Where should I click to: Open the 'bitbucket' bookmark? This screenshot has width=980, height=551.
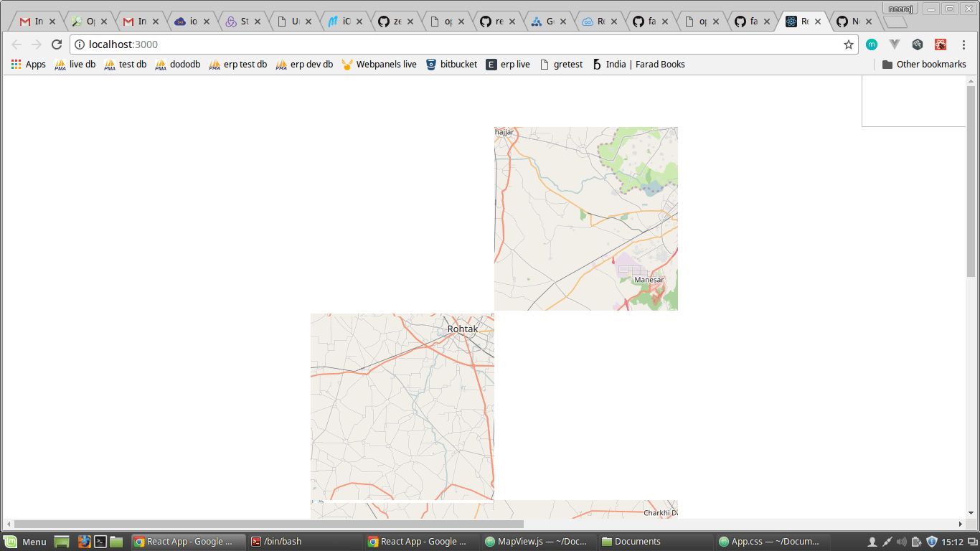click(x=451, y=65)
